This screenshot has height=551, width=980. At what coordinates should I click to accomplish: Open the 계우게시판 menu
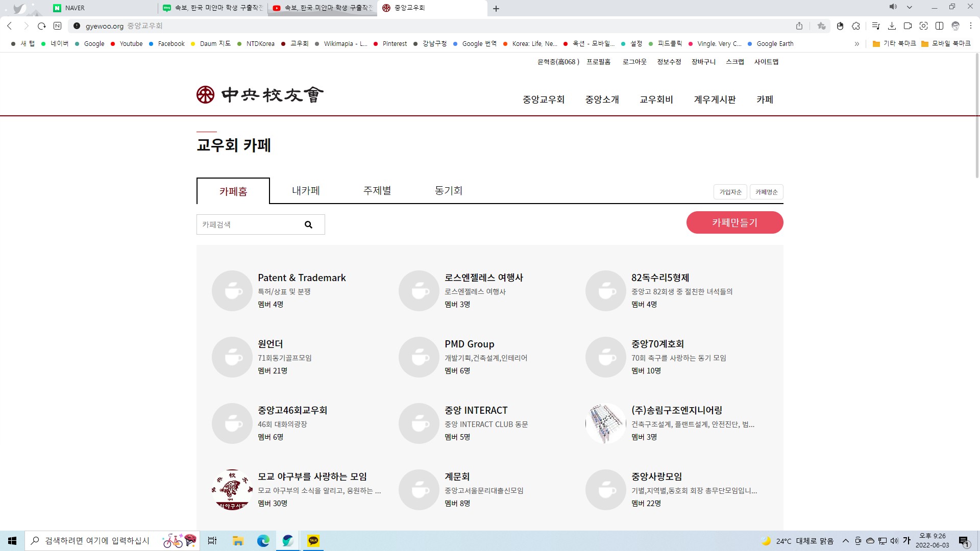715,99
